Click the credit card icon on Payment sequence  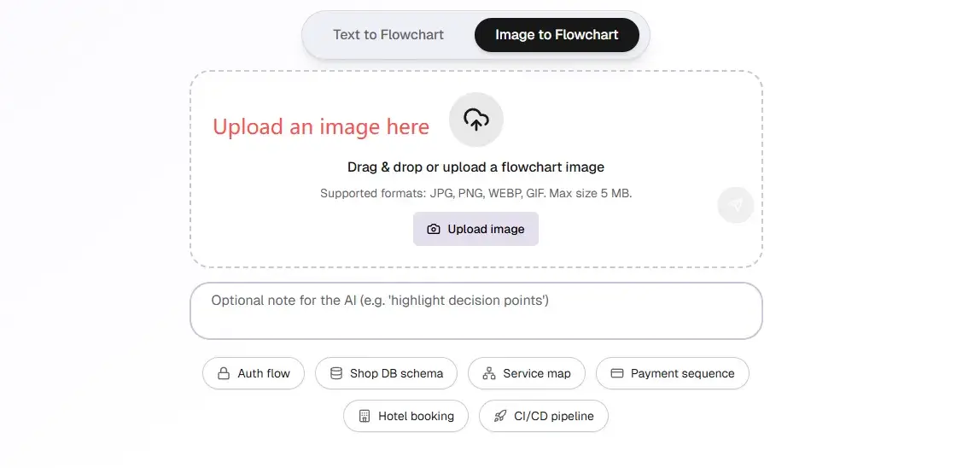tap(617, 373)
